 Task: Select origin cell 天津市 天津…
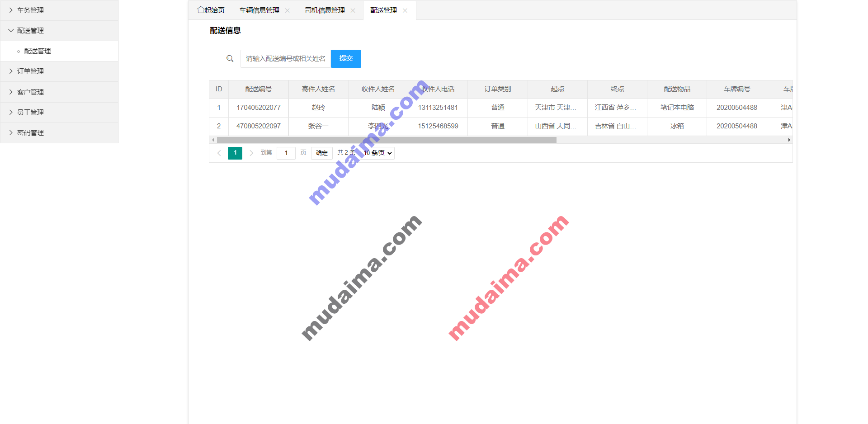(557, 108)
